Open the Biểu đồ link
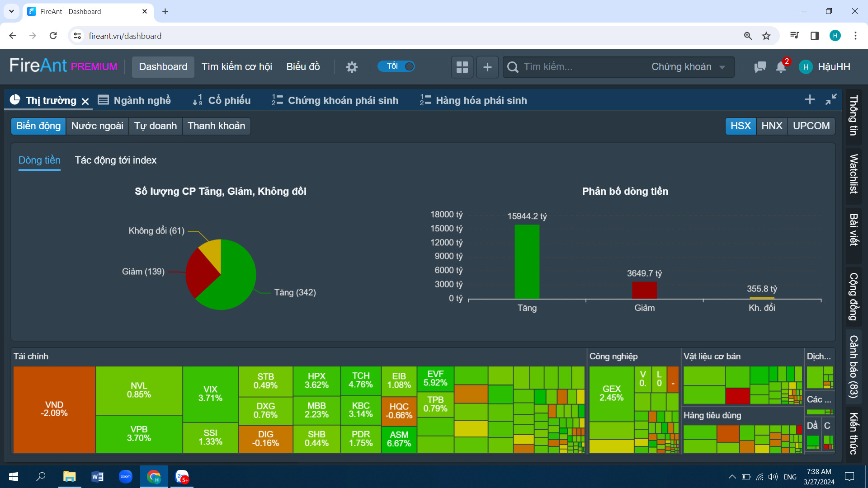Viewport: 868px width, 488px height. [303, 67]
